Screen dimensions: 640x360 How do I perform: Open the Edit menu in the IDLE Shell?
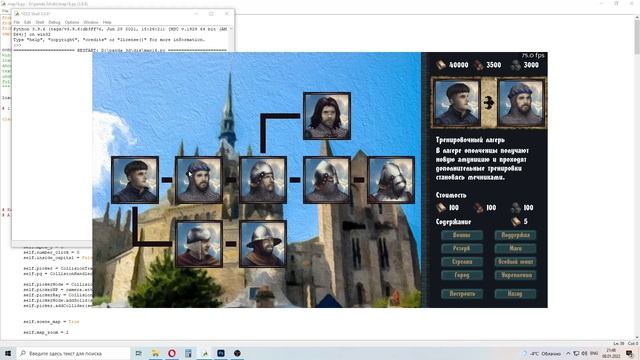click(x=27, y=22)
